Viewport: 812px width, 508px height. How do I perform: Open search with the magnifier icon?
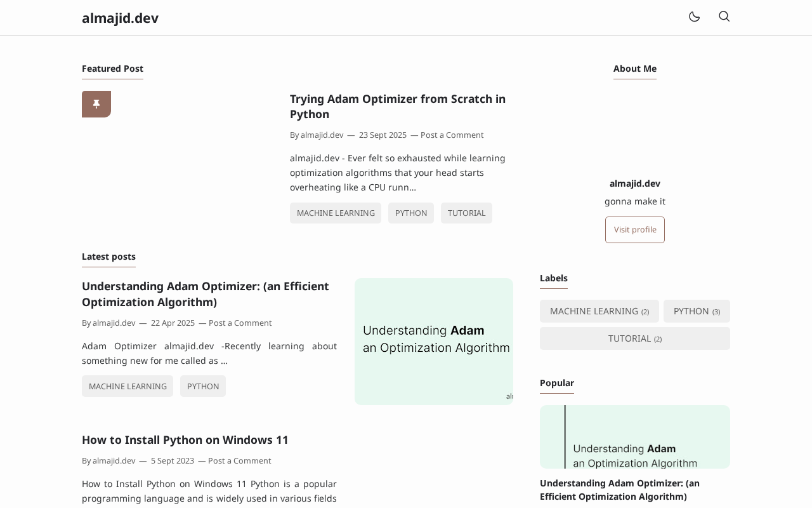pyautogui.click(x=724, y=17)
